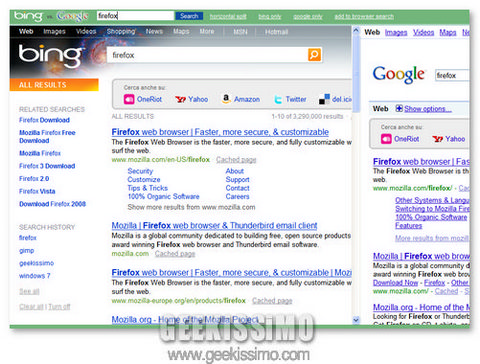Image resolution: width=480 pixels, height=364 pixels.
Task: Select the bing only link
Action: [270, 16]
